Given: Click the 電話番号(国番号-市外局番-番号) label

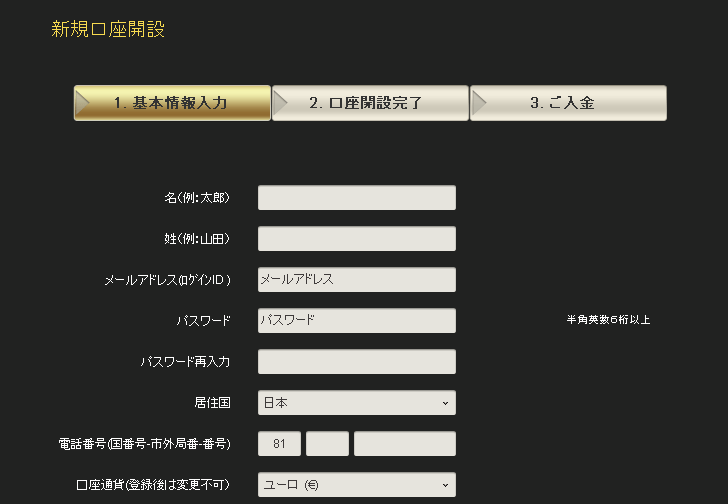Looking at the screenshot, I should tap(144, 444).
